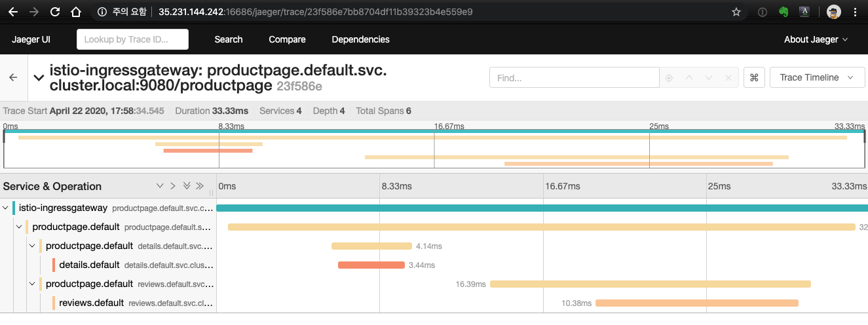This screenshot has width=868, height=325.
Task: Open the Compare page
Action: [x=287, y=39]
